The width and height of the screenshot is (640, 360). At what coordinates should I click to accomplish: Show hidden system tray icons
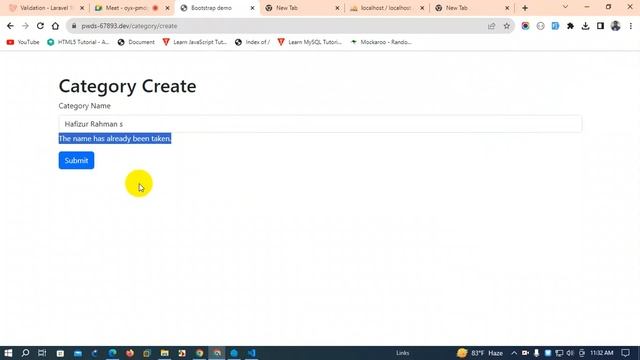pyautogui.click(x=514, y=353)
